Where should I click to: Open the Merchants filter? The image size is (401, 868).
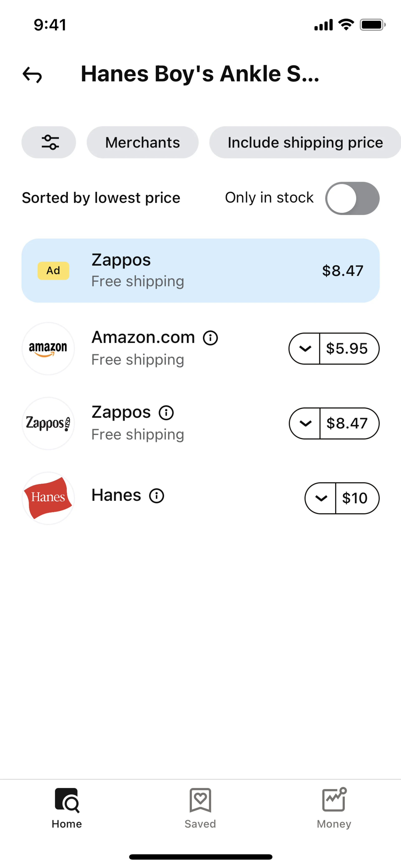[142, 142]
